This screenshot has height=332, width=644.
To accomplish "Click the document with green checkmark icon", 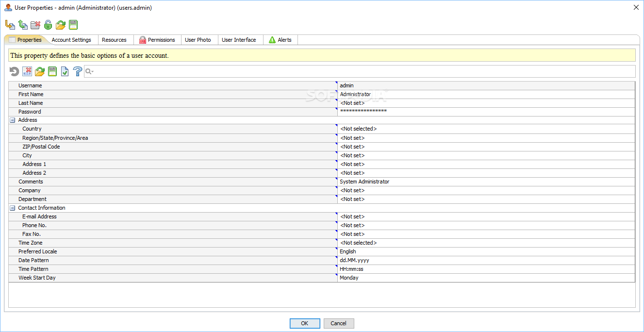I will [x=65, y=71].
